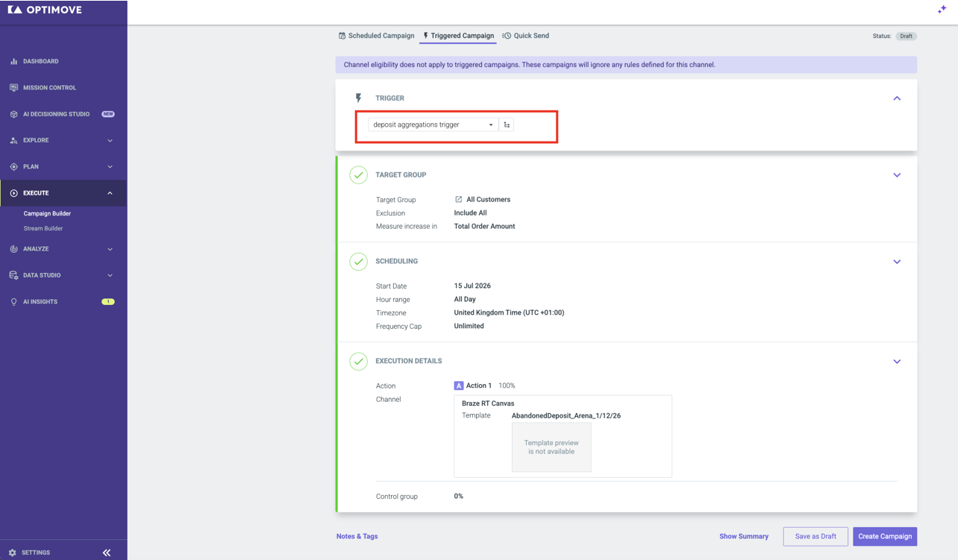This screenshot has width=958, height=560.
Task: Open Settings gear icon
Action: coord(12,553)
